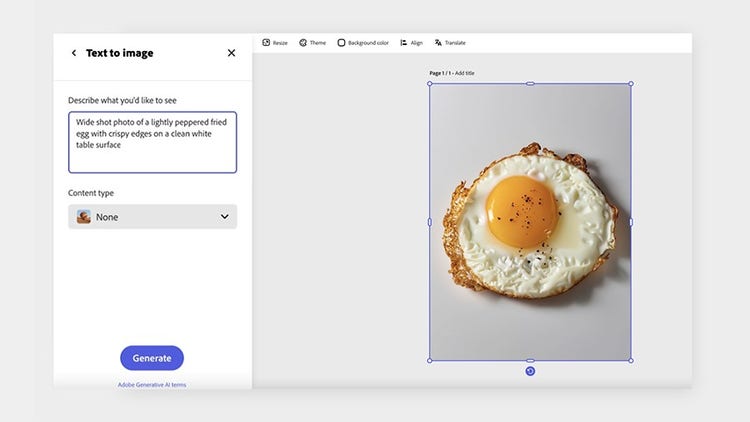This screenshot has width=750, height=422.
Task: Click the Content type thumbnail icon
Action: pos(84,217)
